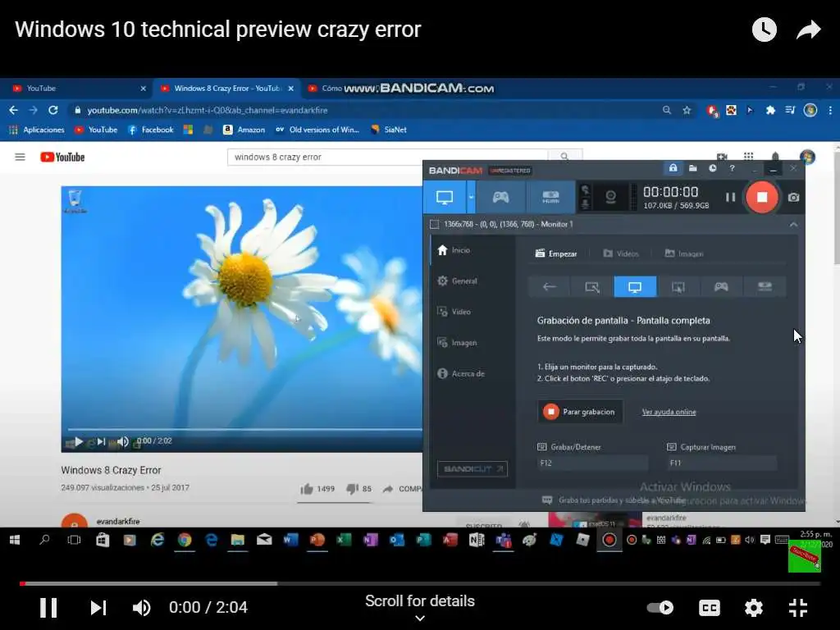
Task: Play embedded Windows 8 video
Action: coord(78,441)
